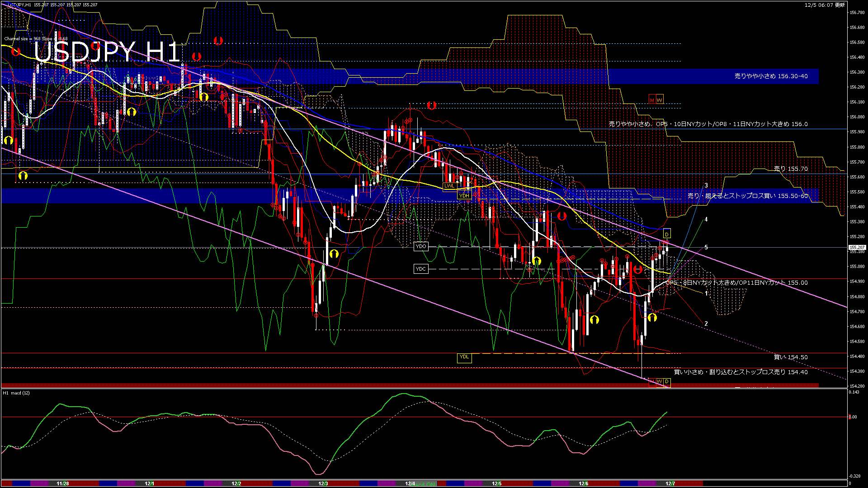Click the YDC price level label
The height and width of the screenshot is (488, 868).
[x=421, y=269]
